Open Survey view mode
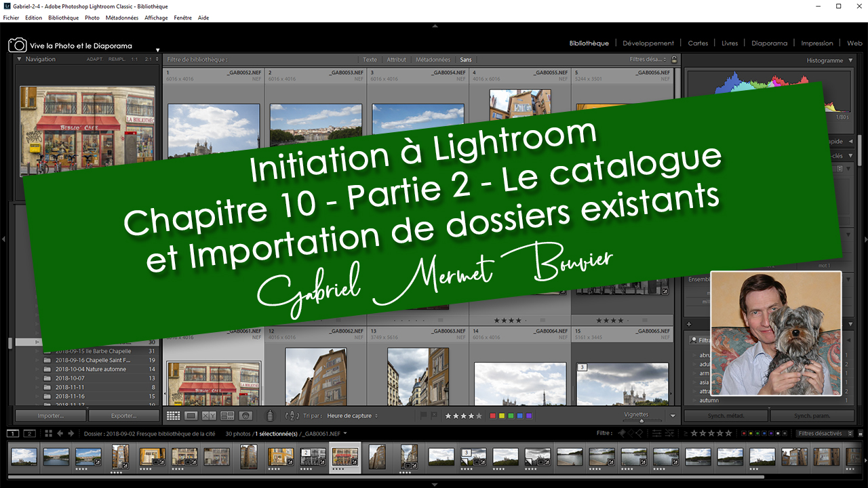 [227, 415]
